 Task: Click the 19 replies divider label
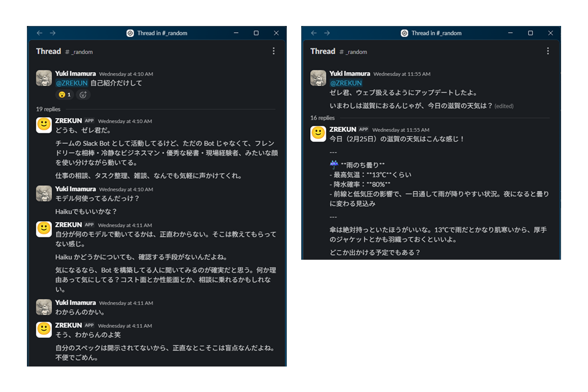pyautogui.click(x=47, y=109)
